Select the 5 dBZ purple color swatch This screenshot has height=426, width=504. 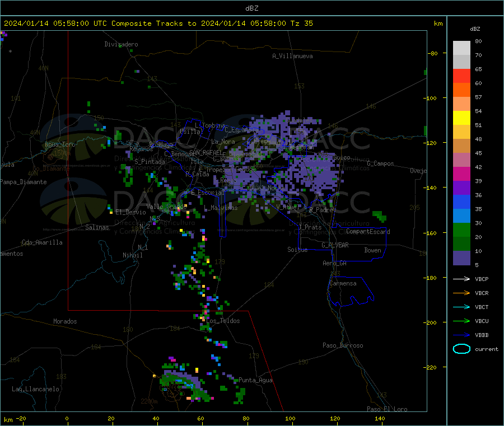click(461, 258)
